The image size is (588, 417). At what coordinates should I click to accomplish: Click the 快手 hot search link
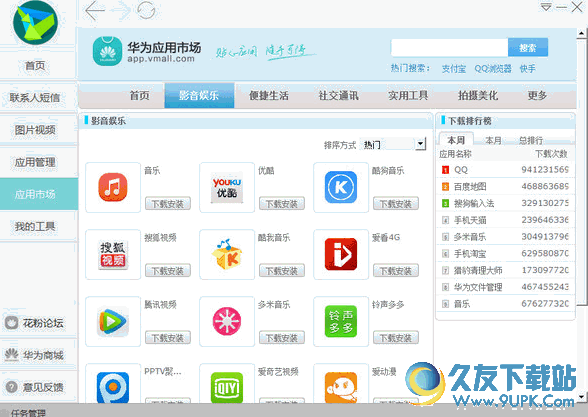pos(527,69)
